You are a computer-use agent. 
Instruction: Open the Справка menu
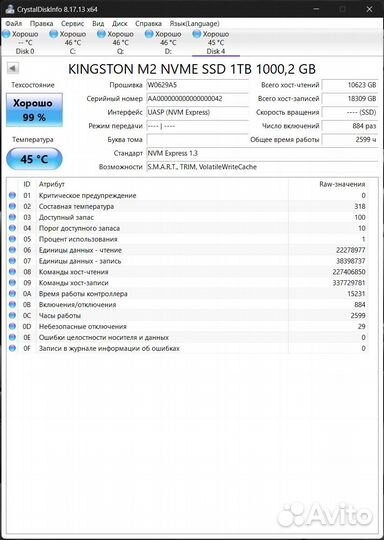pos(148,24)
